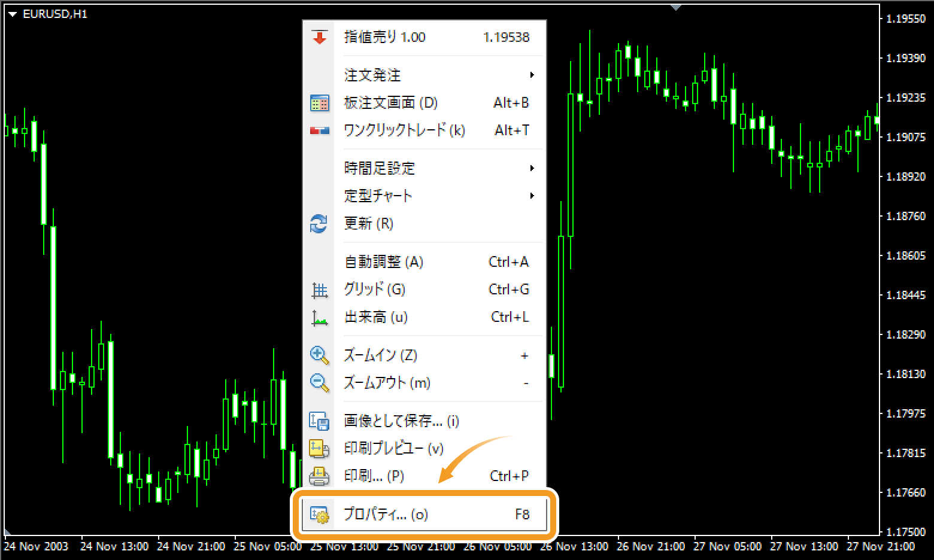Open the EURUSD,H1 chart dropdown triangle
934x560 pixels.
pyautogui.click(x=13, y=14)
